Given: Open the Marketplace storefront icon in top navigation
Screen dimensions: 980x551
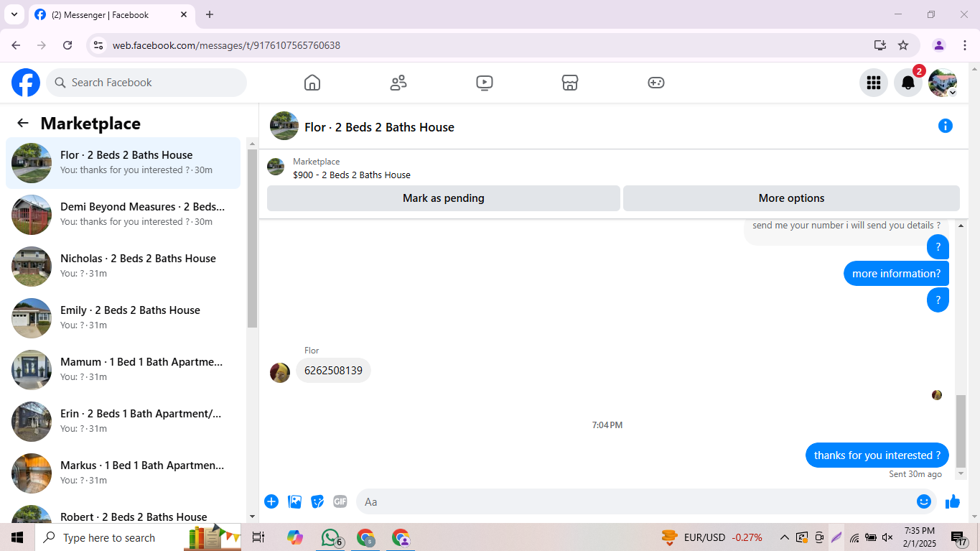Looking at the screenshot, I should click(570, 83).
